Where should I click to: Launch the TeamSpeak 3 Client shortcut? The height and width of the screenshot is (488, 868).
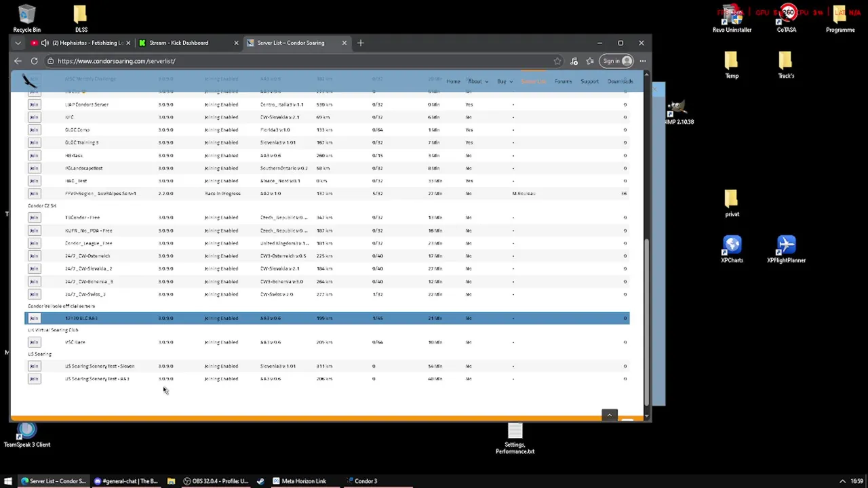pos(27,434)
